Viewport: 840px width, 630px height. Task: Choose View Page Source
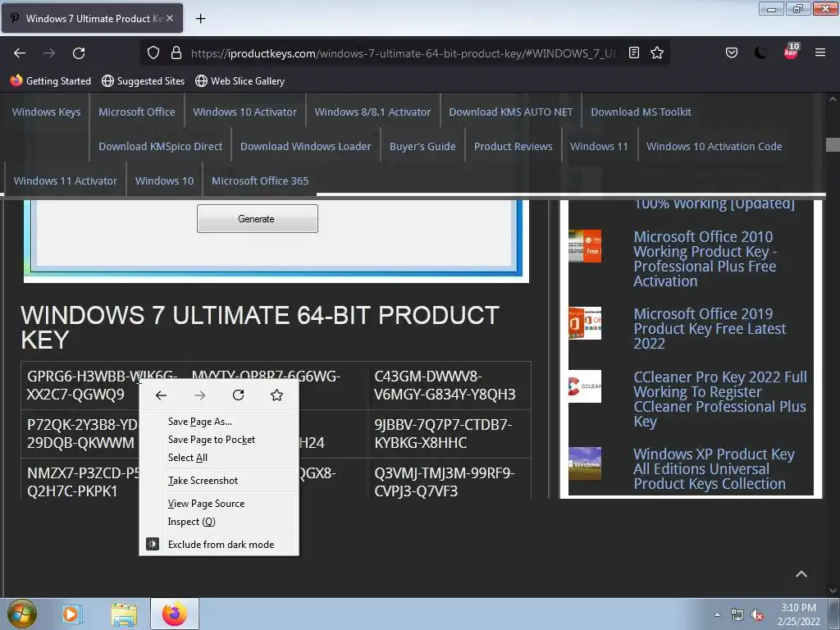218,504
